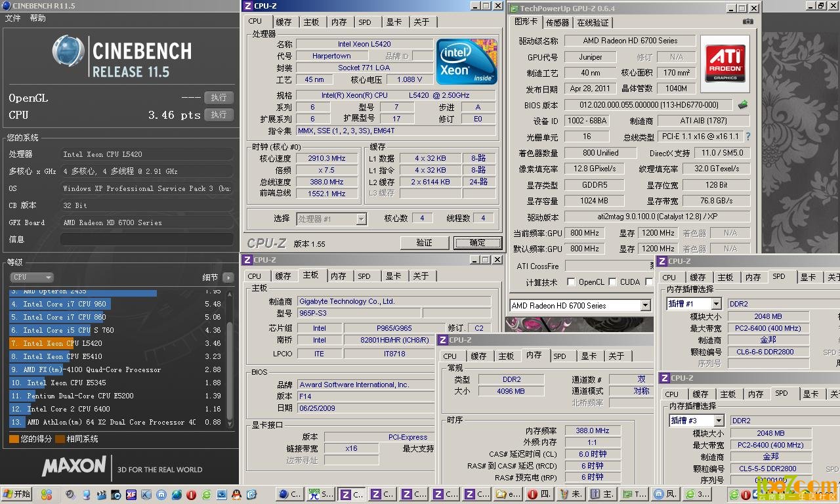Open the blue globe browser quick launch icon
This screenshot has height=504, width=840.
click(176, 494)
